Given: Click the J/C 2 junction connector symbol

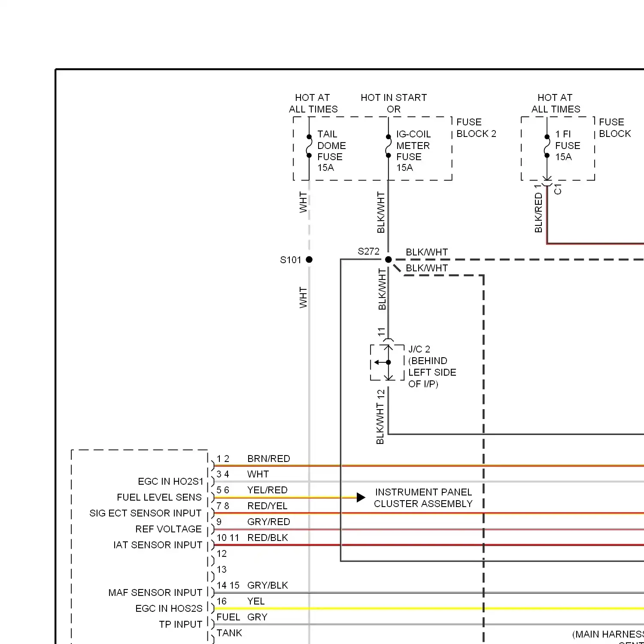Looking at the screenshot, I should click(388, 362).
